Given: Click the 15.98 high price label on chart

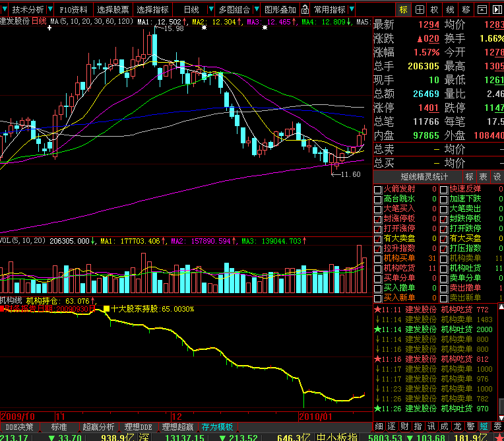Looking at the screenshot, I should pos(174,28).
